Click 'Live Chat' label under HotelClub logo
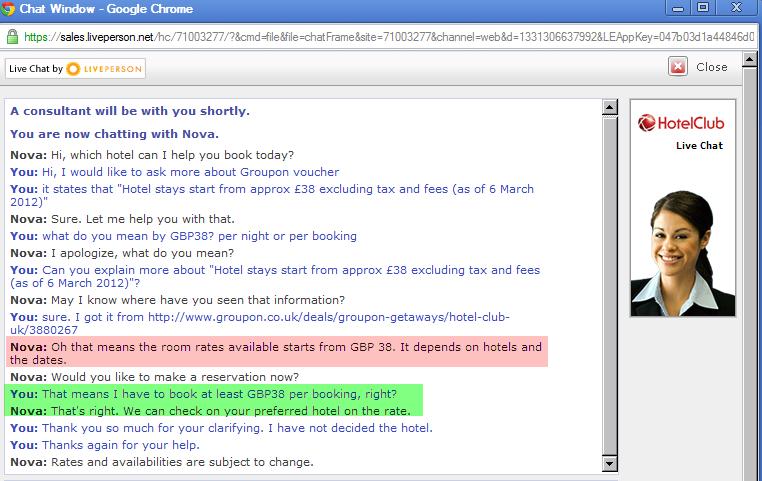The height and width of the screenshot is (481, 762). point(699,145)
